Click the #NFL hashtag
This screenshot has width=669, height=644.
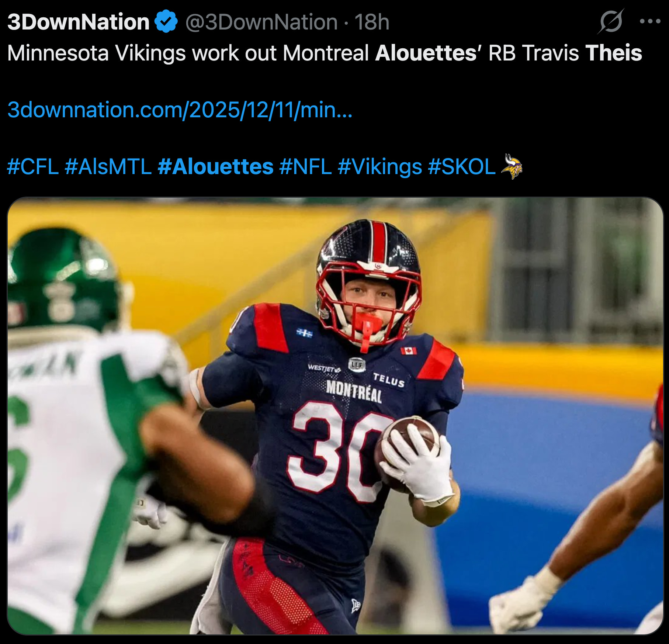305,166
